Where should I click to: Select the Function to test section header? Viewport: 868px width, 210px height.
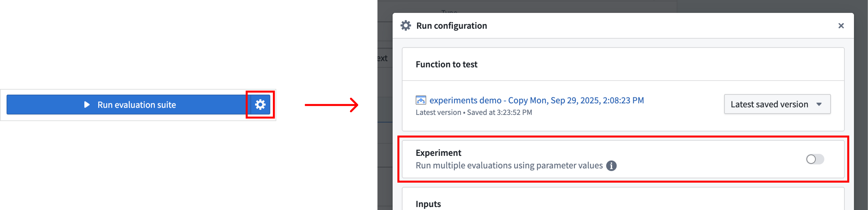pyautogui.click(x=446, y=64)
